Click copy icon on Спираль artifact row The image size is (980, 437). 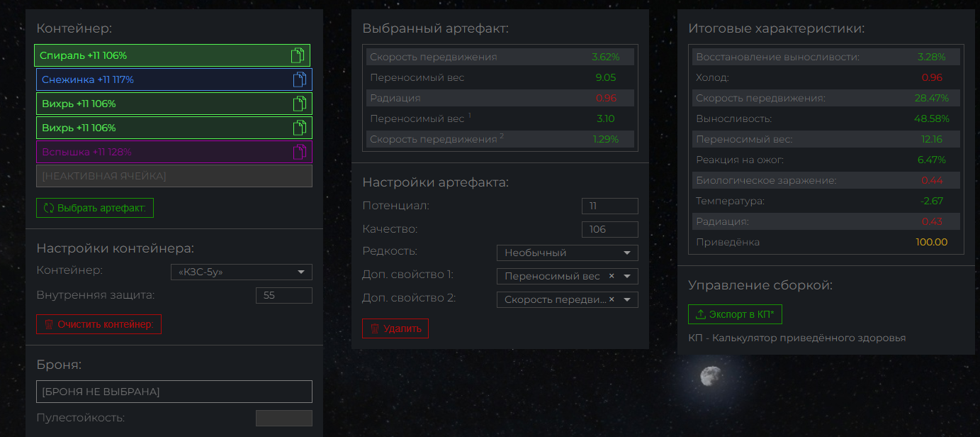(x=298, y=55)
